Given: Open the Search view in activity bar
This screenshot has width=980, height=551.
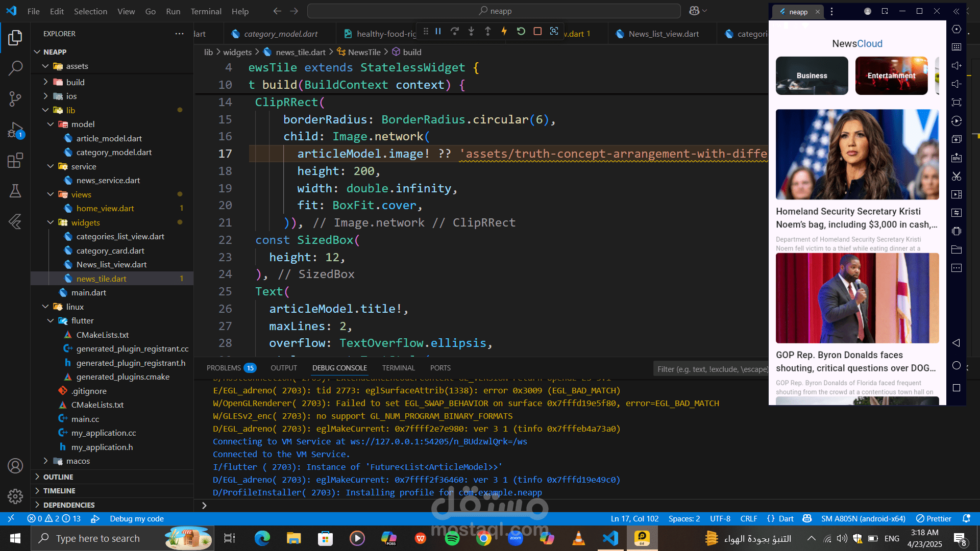Looking at the screenshot, I should coord(15,68).
